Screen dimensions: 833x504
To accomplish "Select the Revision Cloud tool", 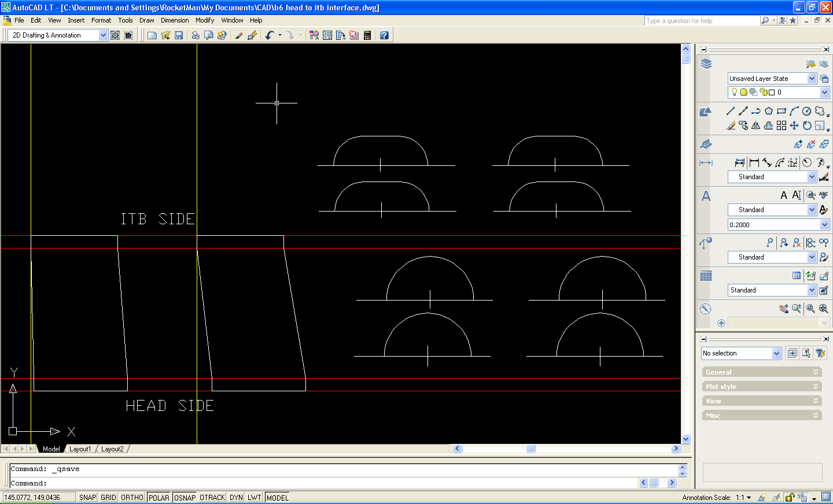I will pos(820,111).
